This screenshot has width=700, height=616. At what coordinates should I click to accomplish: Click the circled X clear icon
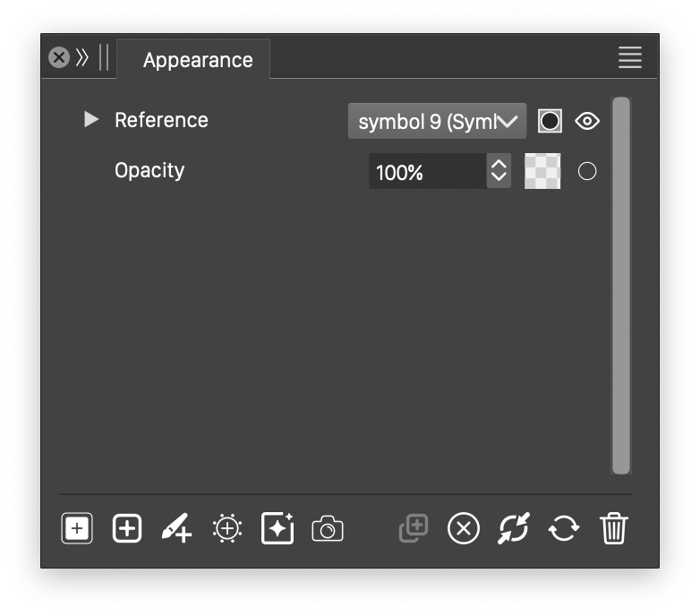click(x=463, y=529)
